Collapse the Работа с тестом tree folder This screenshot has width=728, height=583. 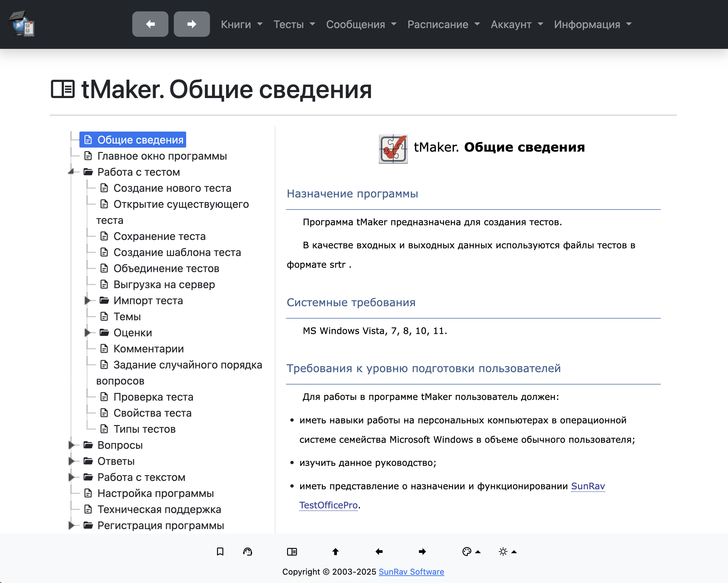[x=71, y=172]
